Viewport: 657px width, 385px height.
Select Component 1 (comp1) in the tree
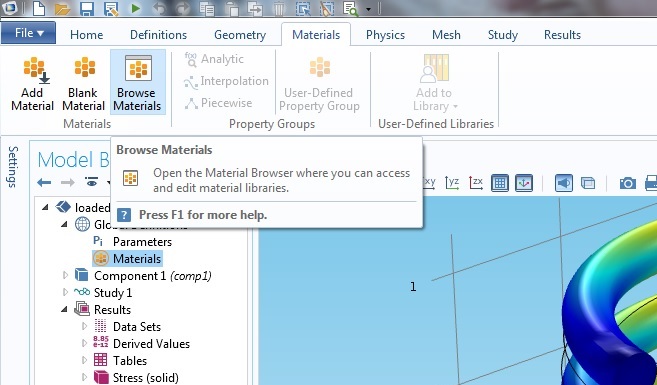[x=153, y=276]
